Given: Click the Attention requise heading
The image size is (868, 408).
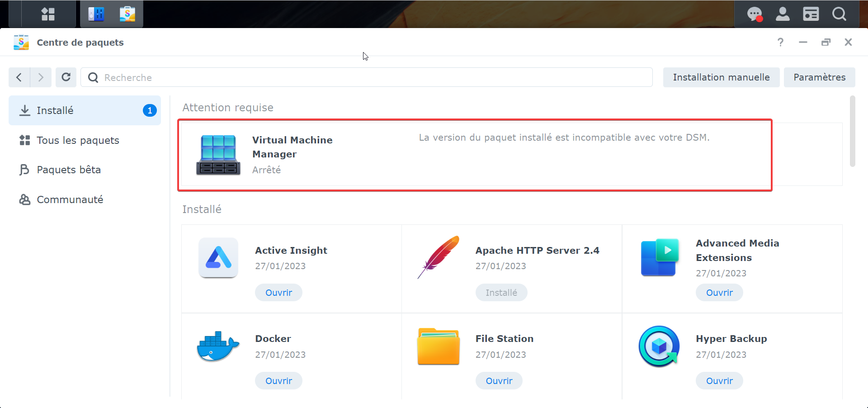Looking at the screenshot, I should pyautogui.click(x=228, y=108).
